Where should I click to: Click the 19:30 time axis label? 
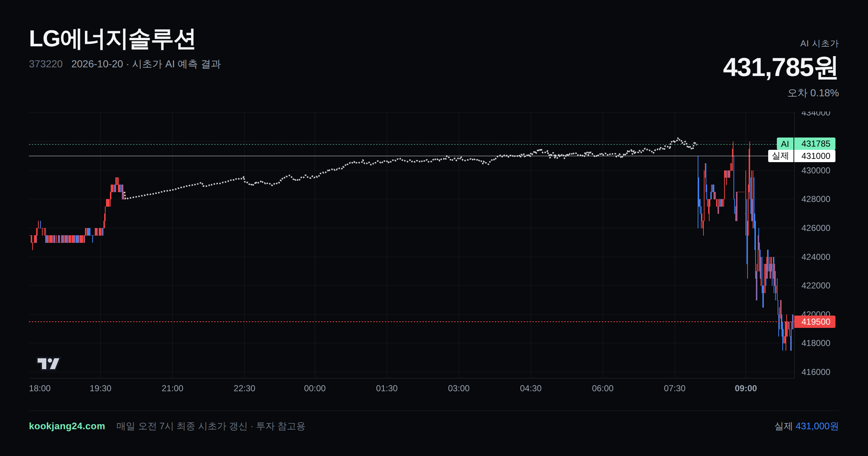tap(101, 388)
